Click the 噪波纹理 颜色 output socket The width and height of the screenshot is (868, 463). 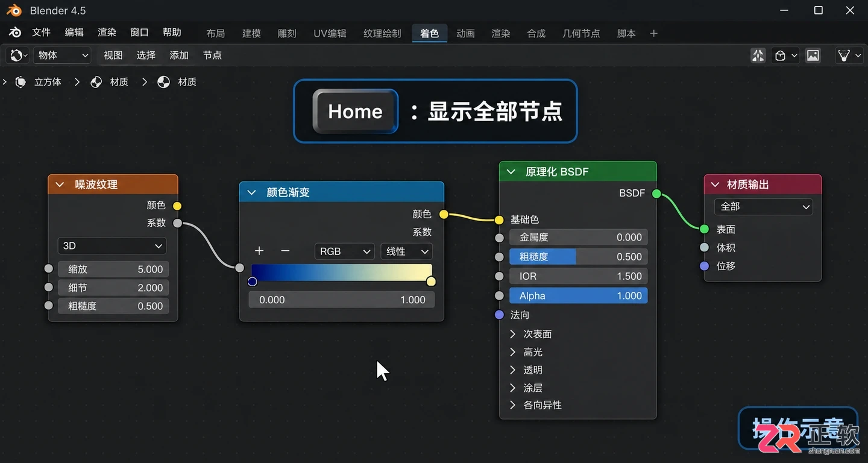177,206
